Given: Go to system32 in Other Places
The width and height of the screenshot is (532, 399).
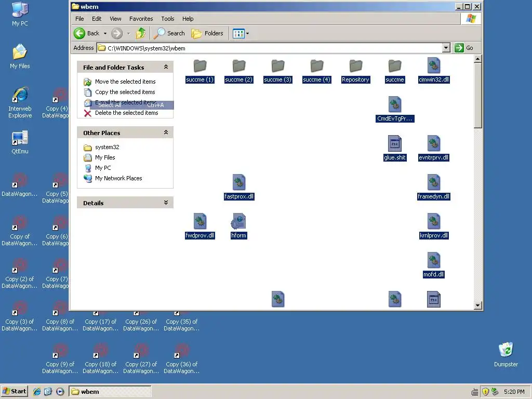Looking at the screenshot, I should click(x=107, y=147).
